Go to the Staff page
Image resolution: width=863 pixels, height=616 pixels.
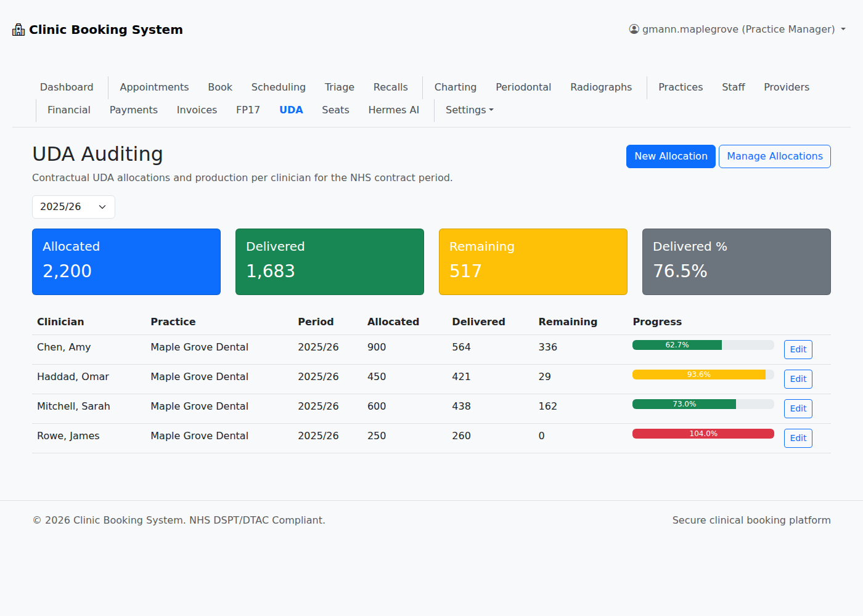coord(733,87)
